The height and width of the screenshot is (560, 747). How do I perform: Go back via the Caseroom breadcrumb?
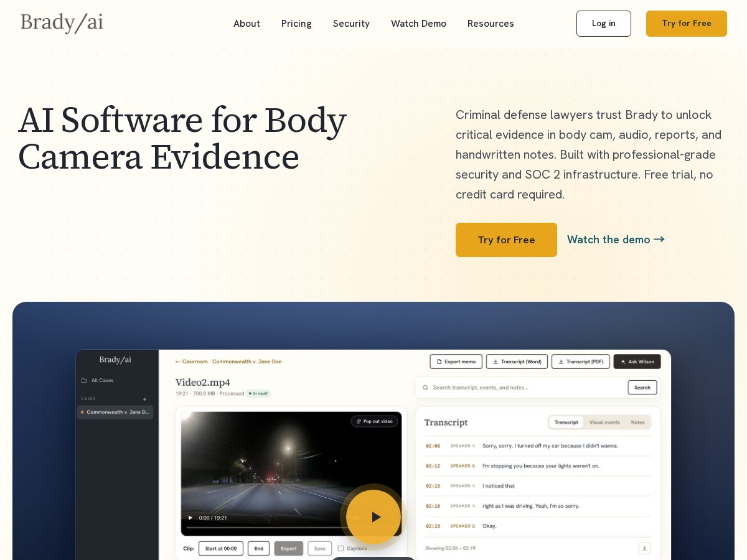click(228, 362)
